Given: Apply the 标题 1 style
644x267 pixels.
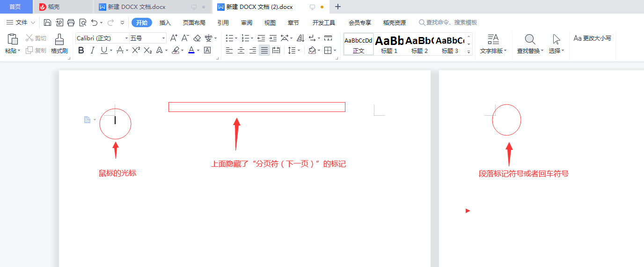Looking at the screenshot, I should (x=389, y=44).
